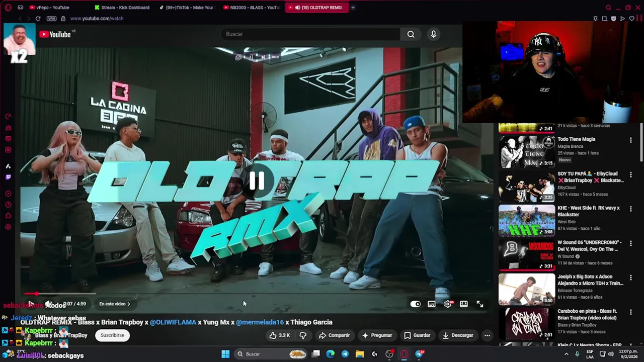Toggle autoplay switch in player
644x362 pixels.
click(x=415, y=304)
